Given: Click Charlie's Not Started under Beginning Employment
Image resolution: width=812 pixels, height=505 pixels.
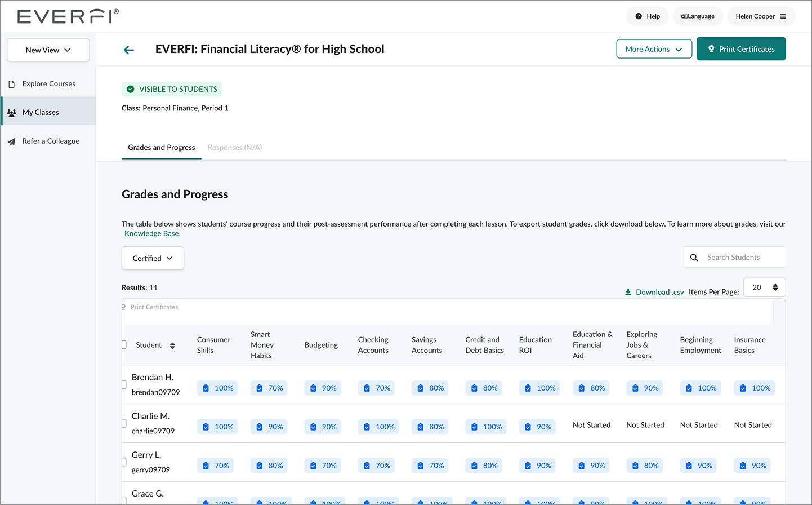Looking at the screenshot, I should (x=699, y=425).
